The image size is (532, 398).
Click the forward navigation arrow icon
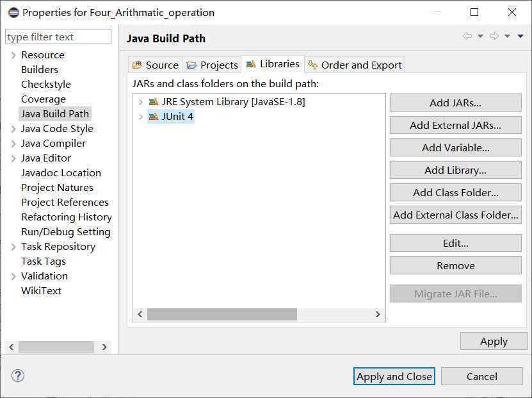click(x=494, y=37)
